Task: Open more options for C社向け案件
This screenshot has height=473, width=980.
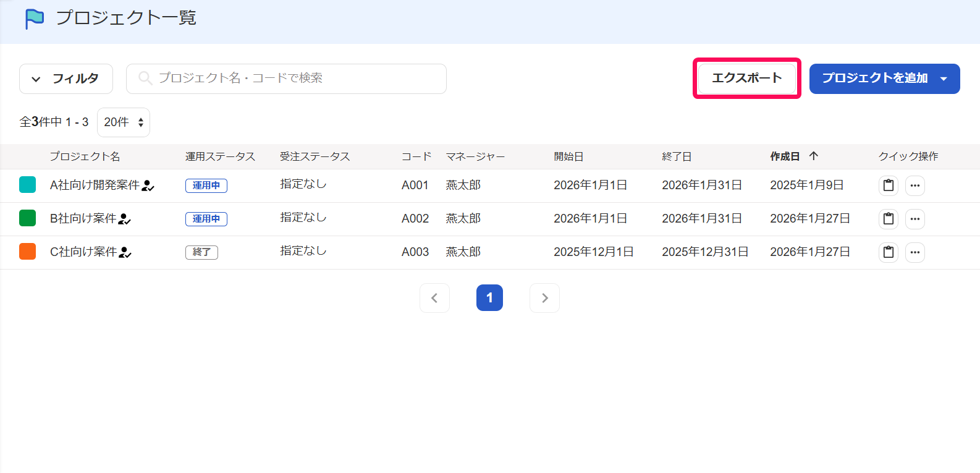Action: point(915,252)
